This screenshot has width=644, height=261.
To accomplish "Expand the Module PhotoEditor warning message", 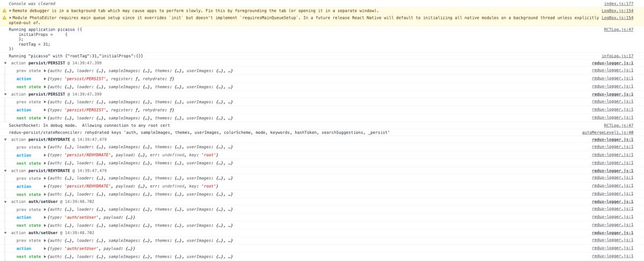I will (10, 18).
